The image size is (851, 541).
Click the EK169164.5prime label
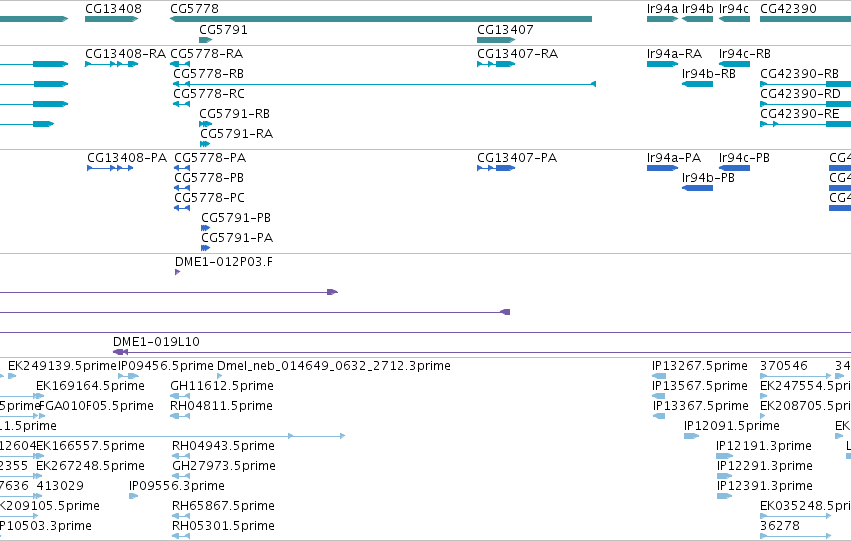click(90, 386)
